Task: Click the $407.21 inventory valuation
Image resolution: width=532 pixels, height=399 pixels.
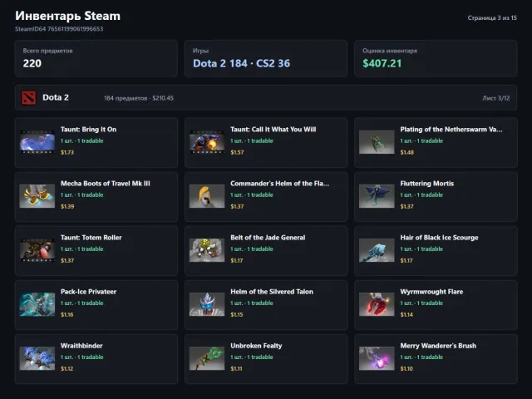Action: click(x=382, y=63)
